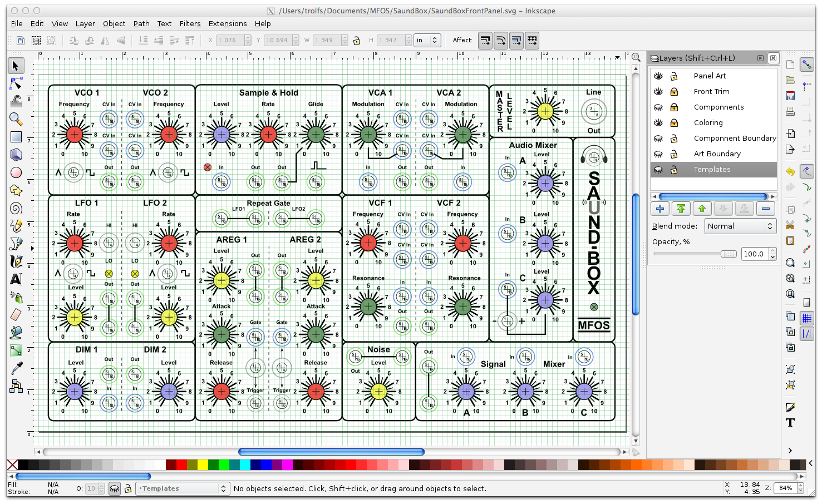Toggle visibility of Panel Art layer
The width and height of the screenshot is (822, 504).
point(658,76)
